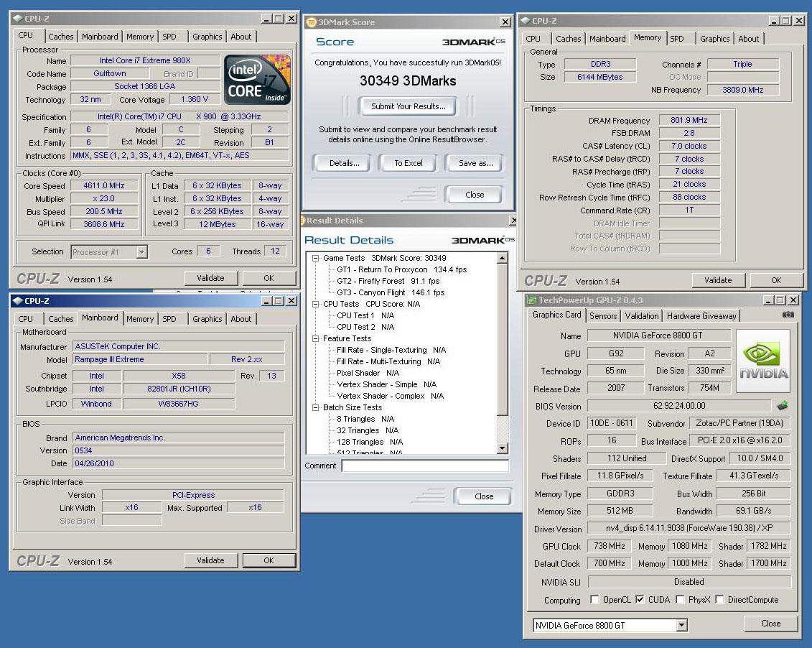Collapse the Batch Size Tests tree node
Screen dimensions: 812x648
(315, 407)
